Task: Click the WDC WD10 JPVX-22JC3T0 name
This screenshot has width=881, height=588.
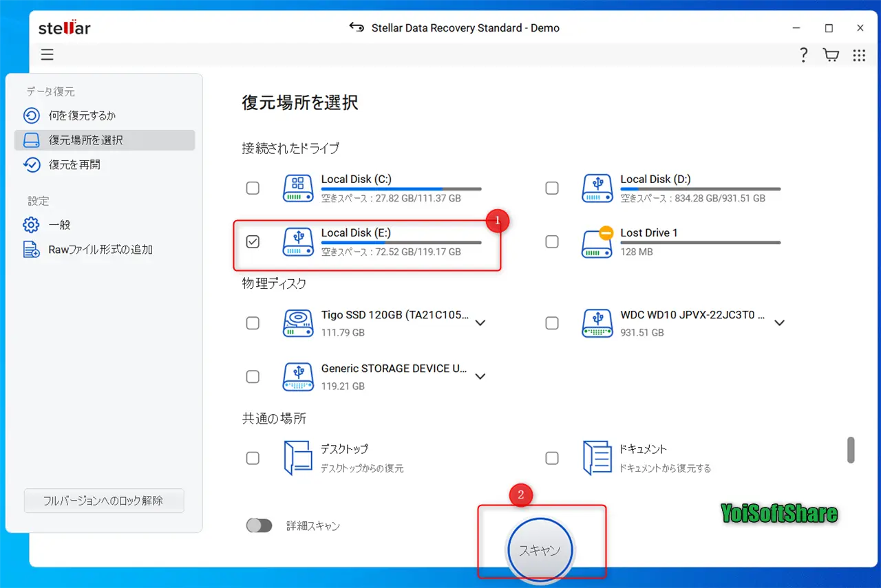Action: point(693,315)
